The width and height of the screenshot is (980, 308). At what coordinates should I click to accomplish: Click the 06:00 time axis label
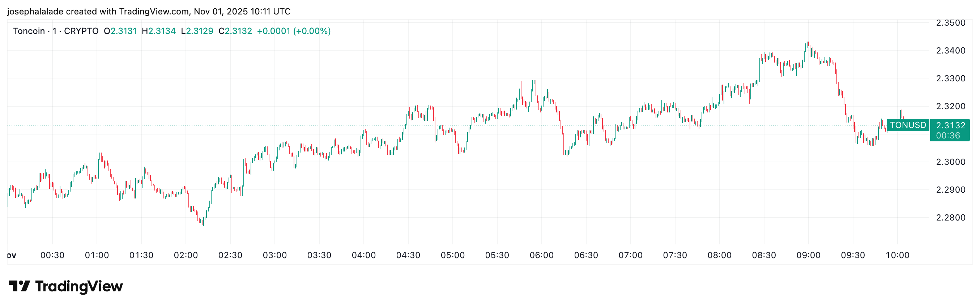pos(541,255)
